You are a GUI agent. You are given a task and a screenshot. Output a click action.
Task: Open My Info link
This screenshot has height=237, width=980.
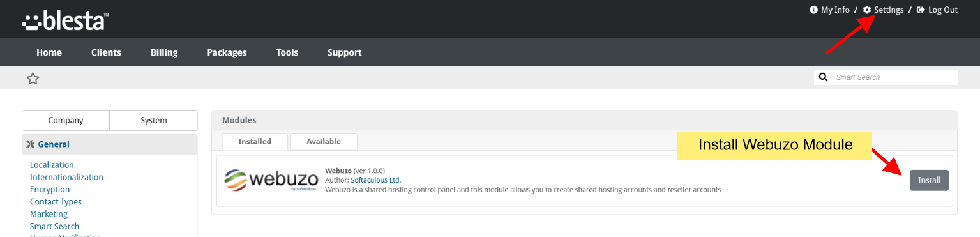835,10
